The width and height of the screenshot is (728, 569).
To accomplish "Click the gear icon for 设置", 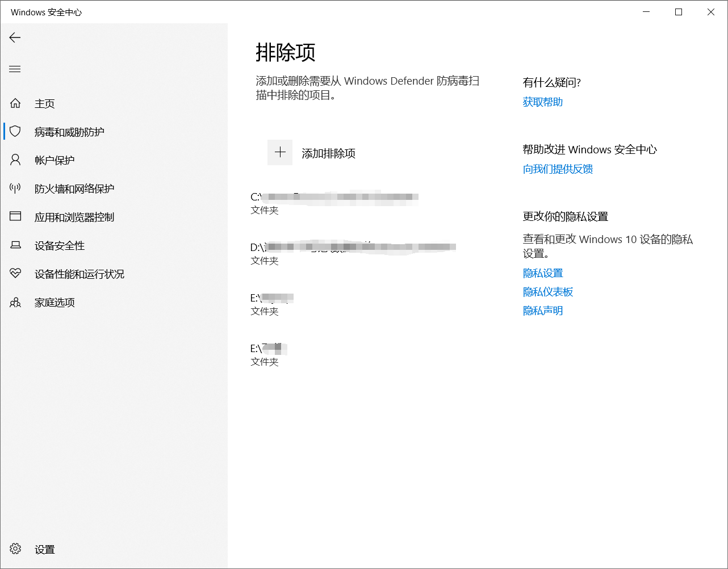I will pos(15,549).
